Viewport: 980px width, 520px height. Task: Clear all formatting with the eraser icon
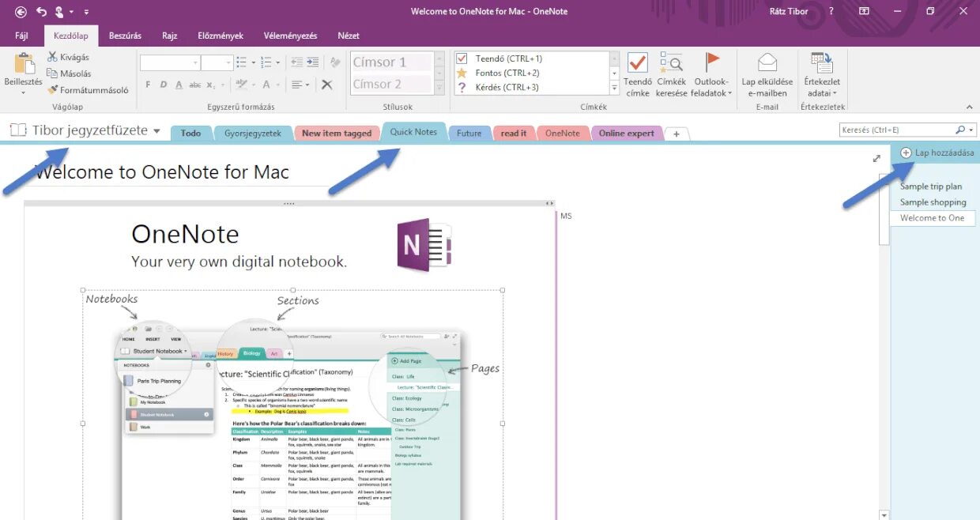335,62
